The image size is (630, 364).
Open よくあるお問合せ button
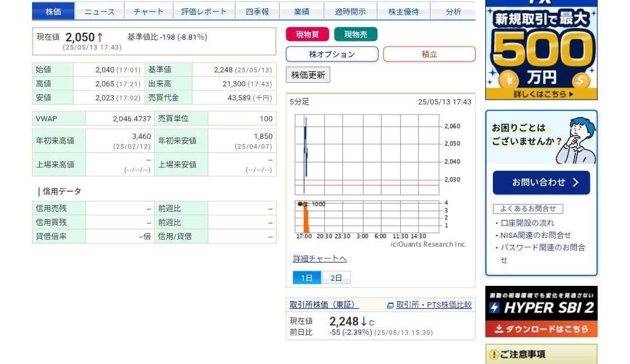click(x=528, y=209)
